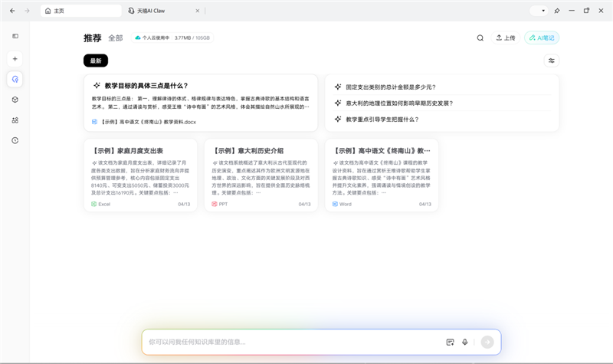Viewport: 613px width, 364px height.
Task: Click the PPT file type icon
Action: (215, 204)
